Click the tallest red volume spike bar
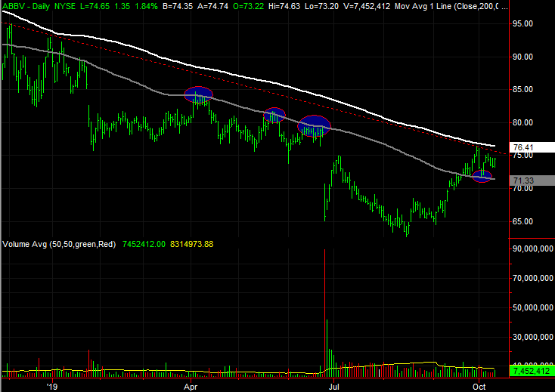The width and height of the screenshot is (555, 392). click(x=324, y=313)
